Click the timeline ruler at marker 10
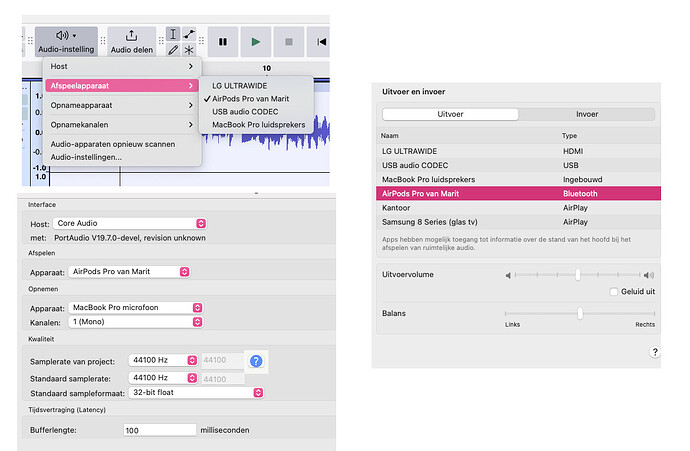Image resolution: width=690 pixels, height=451 pixels. (267, 69)
